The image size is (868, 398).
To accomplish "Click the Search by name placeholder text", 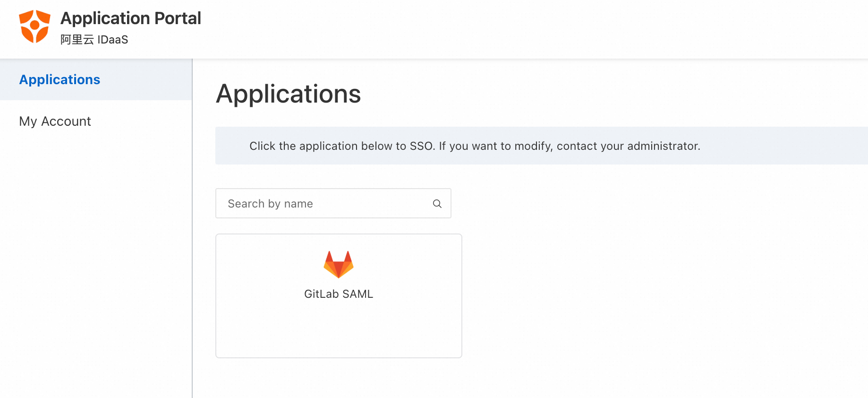I will [x=270, y=204].
